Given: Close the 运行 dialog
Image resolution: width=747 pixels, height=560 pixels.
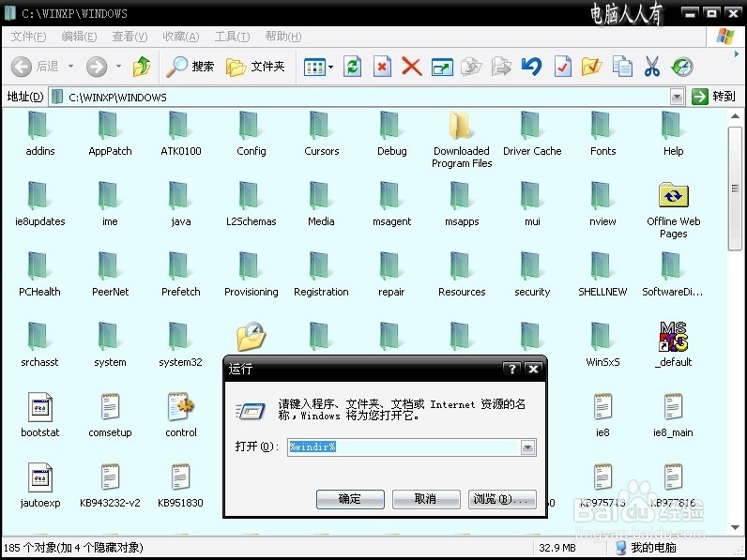Looking at the screenshot, I should tap(534, 369).
